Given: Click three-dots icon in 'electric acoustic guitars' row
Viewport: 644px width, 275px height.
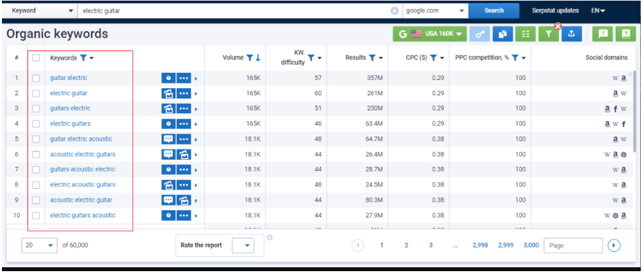Looking at the screenshot, I should click(184, 185).
